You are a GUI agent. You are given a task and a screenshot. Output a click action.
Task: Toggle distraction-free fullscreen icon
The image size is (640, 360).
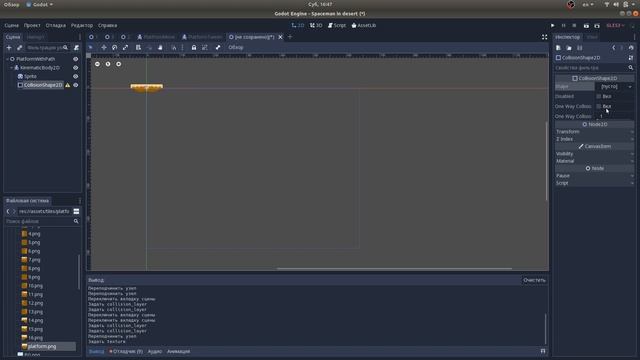tap(544, 37)
